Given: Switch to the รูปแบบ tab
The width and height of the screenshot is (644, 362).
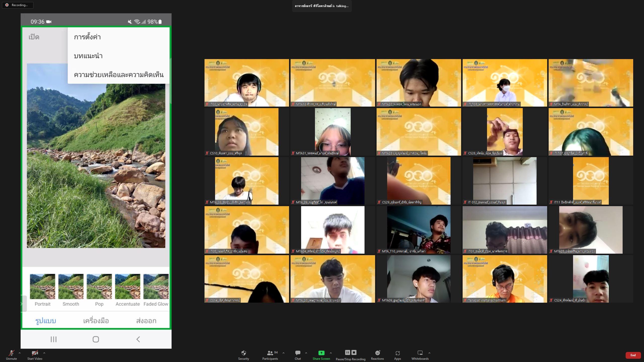Looking at the screenshot, I should click(x=46, y=321).
